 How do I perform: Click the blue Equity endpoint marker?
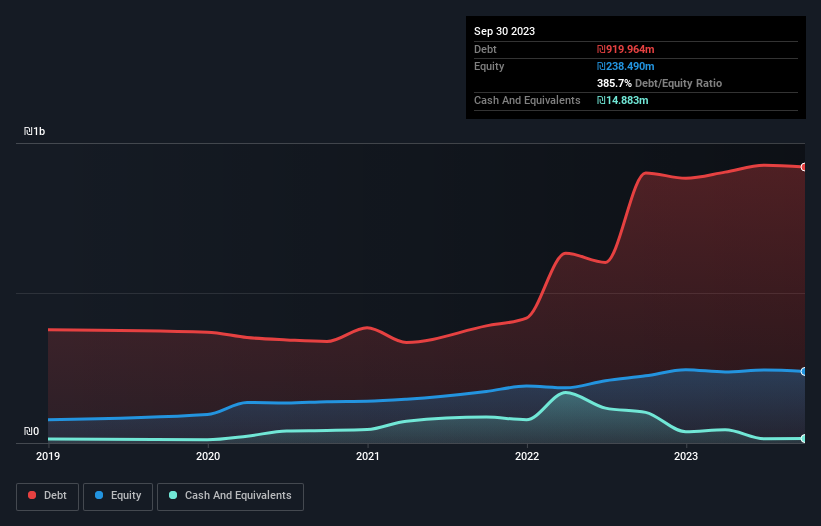click(804, 372)
